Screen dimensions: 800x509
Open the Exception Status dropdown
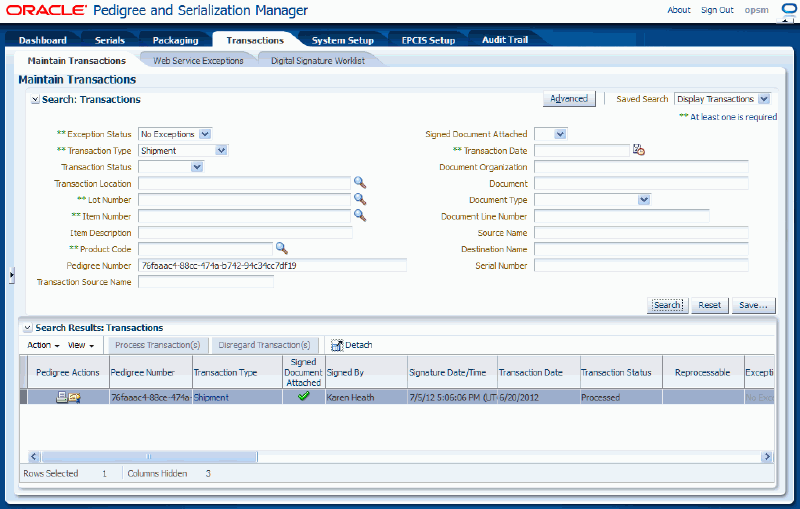click(x=205, y=134)
